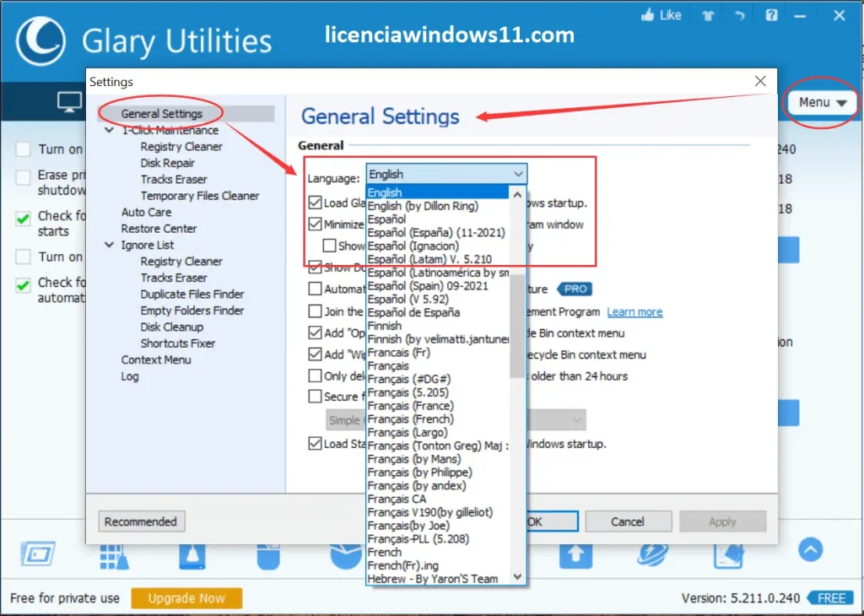Image resolution: width=864 pixels, height=616 pixels.
Task: Click the shirt skin icon in title bar
Action: pyautogui.click(x=708, y=16)
